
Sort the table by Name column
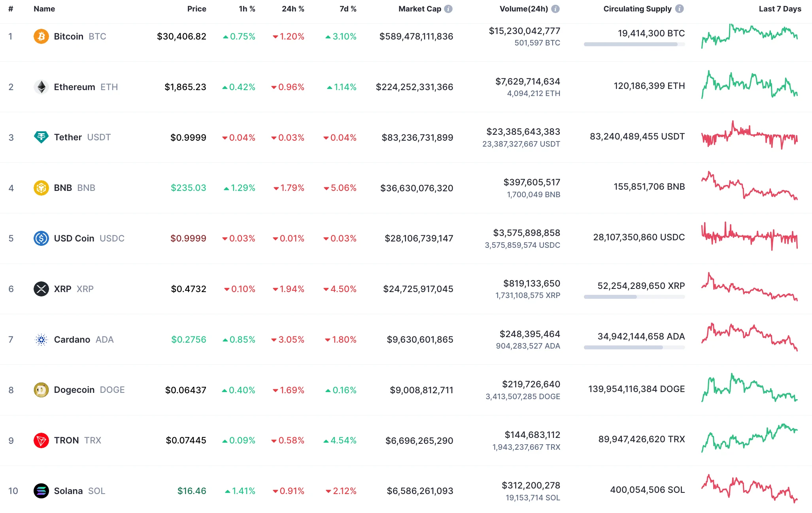click(x=44, y=9)
